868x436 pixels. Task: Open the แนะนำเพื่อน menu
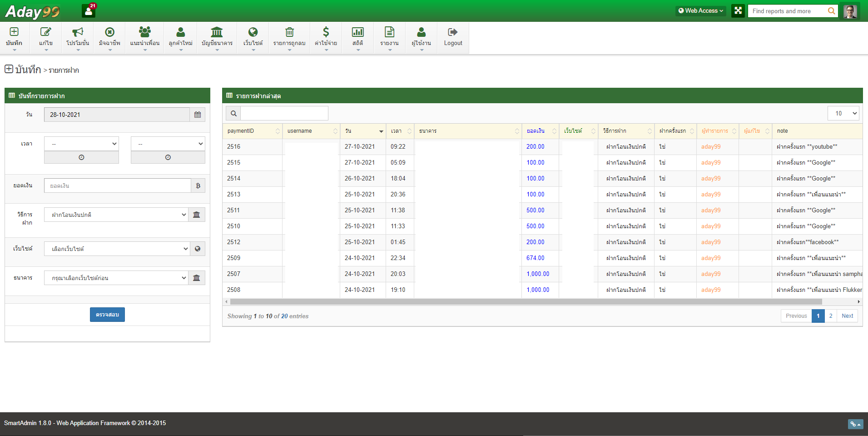145,38
